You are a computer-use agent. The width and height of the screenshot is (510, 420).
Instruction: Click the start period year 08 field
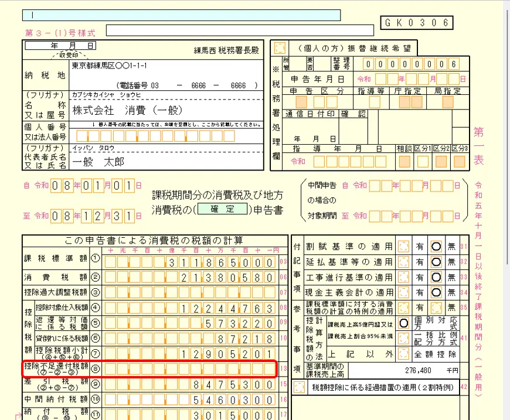coord(61,186)
